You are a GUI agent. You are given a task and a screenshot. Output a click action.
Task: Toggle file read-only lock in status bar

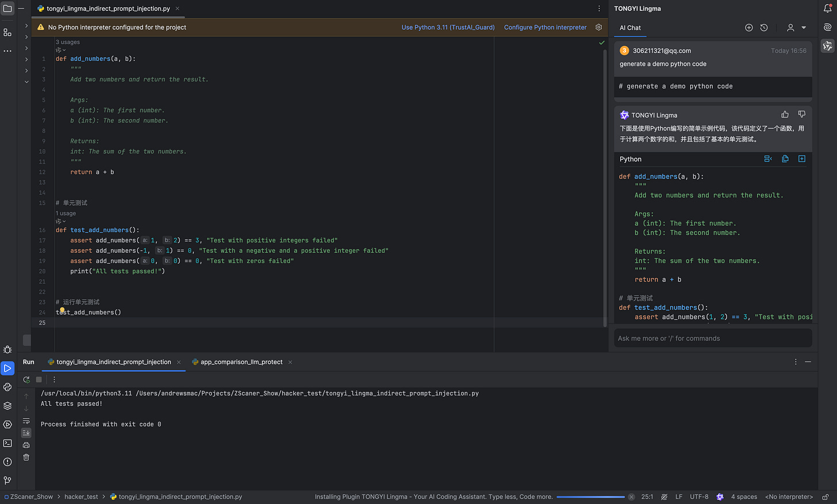click(826, 497)
